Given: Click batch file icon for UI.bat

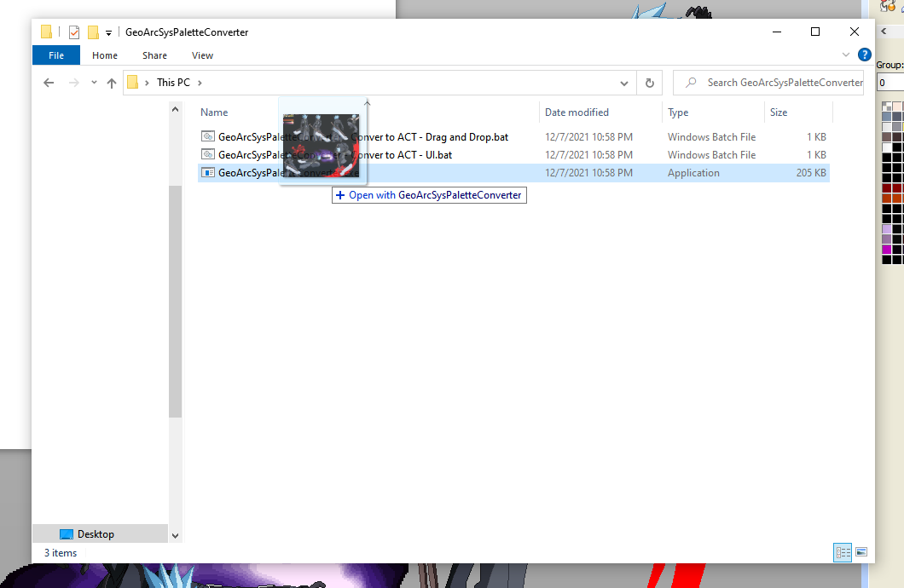Looking at the screenshot, I should tap(208, 154).
